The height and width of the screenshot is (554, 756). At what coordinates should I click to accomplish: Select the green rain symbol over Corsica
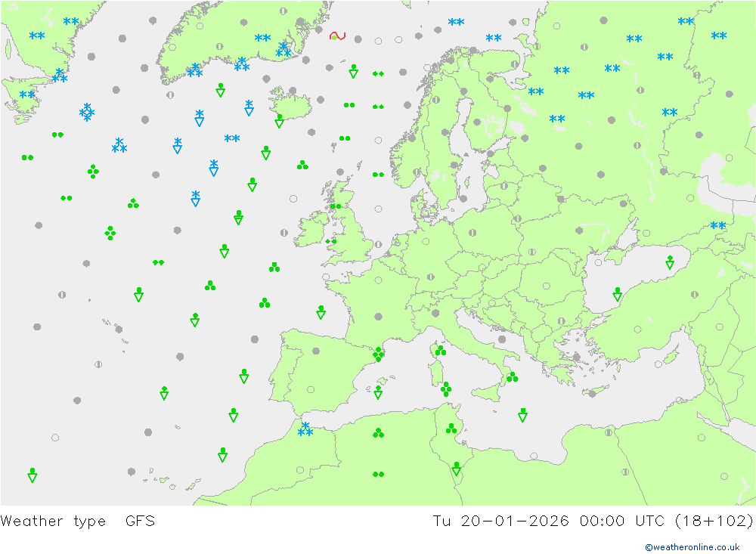click(441, 351)
